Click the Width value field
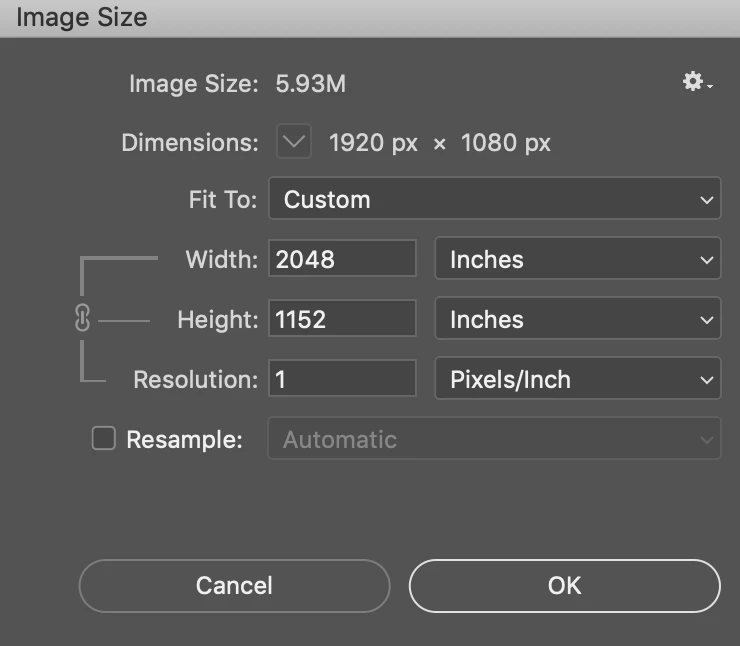740x646 pixels. [342, 260]
